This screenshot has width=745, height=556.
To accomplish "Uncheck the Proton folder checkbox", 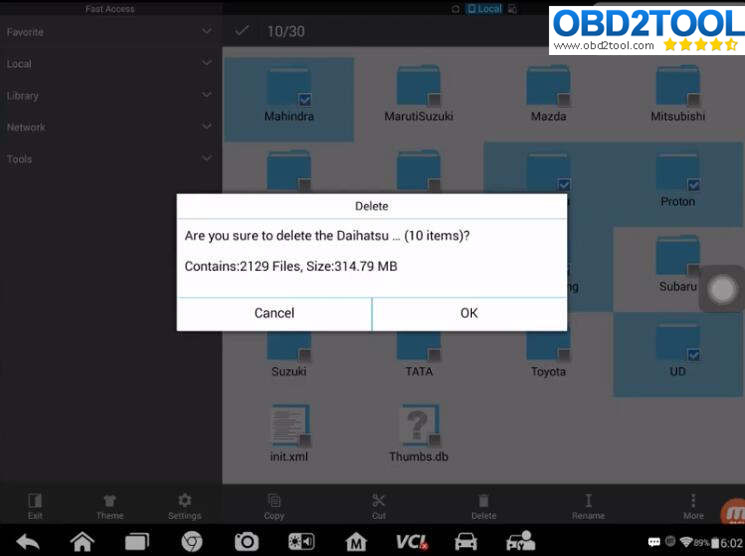I will point(694,185).
